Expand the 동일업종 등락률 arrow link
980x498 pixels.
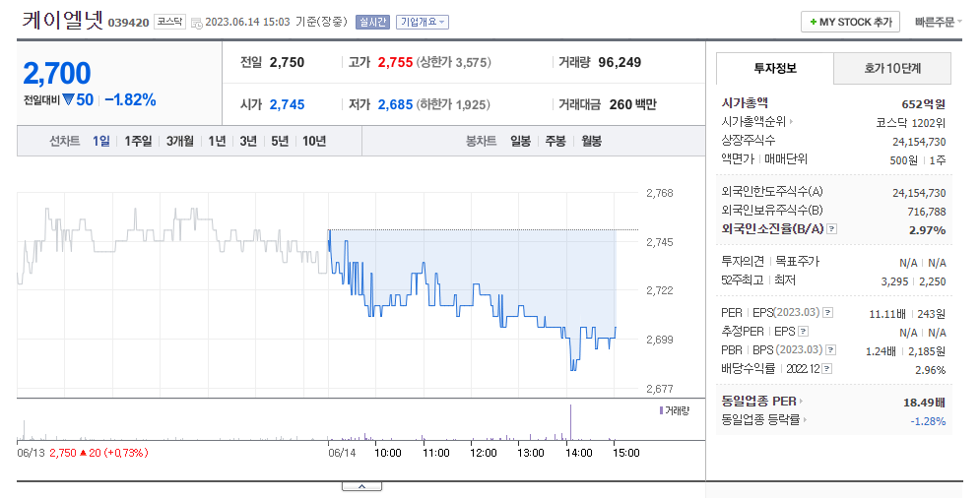click(804, 420)
